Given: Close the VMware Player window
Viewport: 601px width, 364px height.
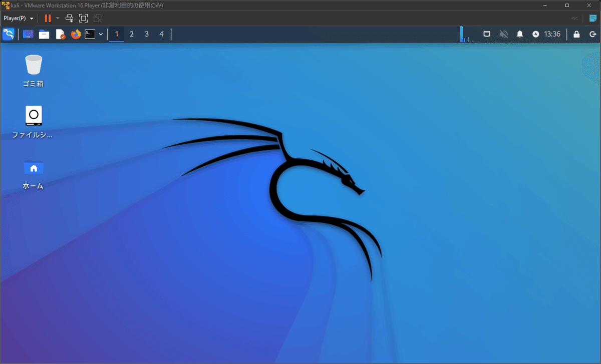Looking at the screenshot, I should pyautogui.click(x=589, y=5).
